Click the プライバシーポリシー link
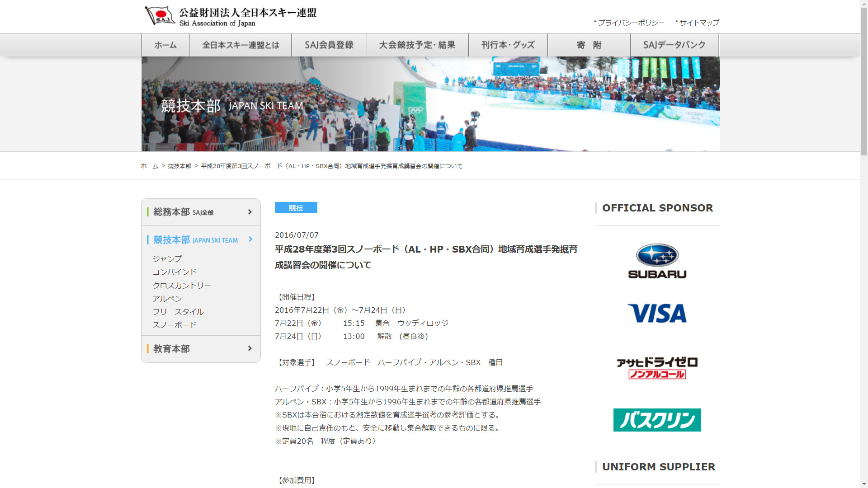The height and width of the screenshot is (488, 868). click(631, 23)
